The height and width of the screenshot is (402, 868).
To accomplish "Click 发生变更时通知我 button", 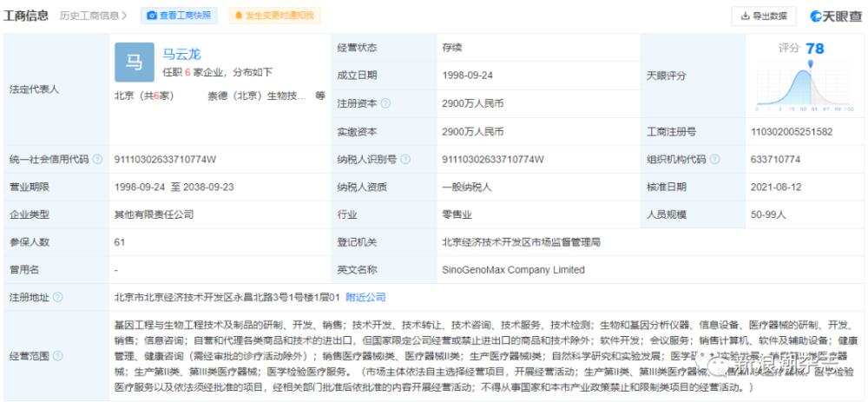I will pos(274,16).
